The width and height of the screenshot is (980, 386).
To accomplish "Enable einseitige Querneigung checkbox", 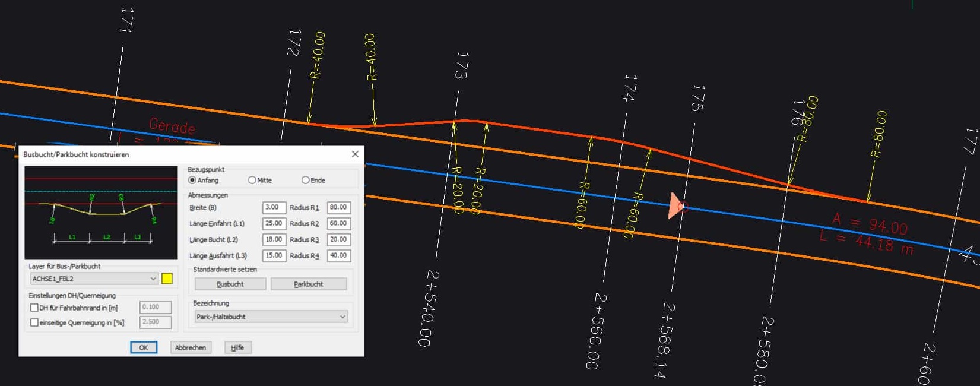I will point(34,322).
